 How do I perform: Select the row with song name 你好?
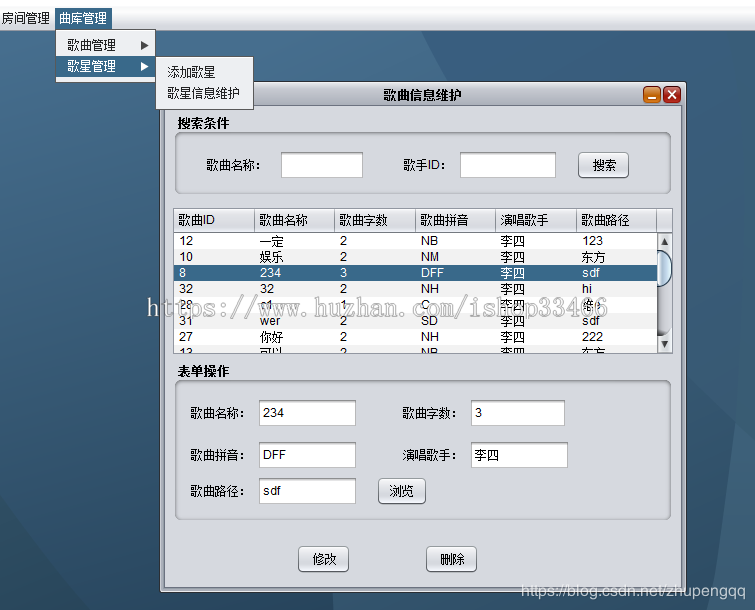(416, 337)
